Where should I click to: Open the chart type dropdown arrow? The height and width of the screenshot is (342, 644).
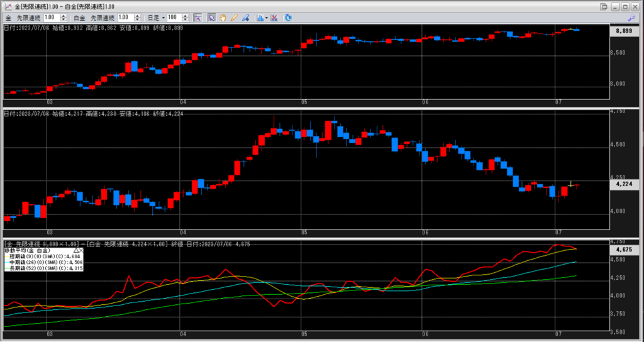point(267,18)
